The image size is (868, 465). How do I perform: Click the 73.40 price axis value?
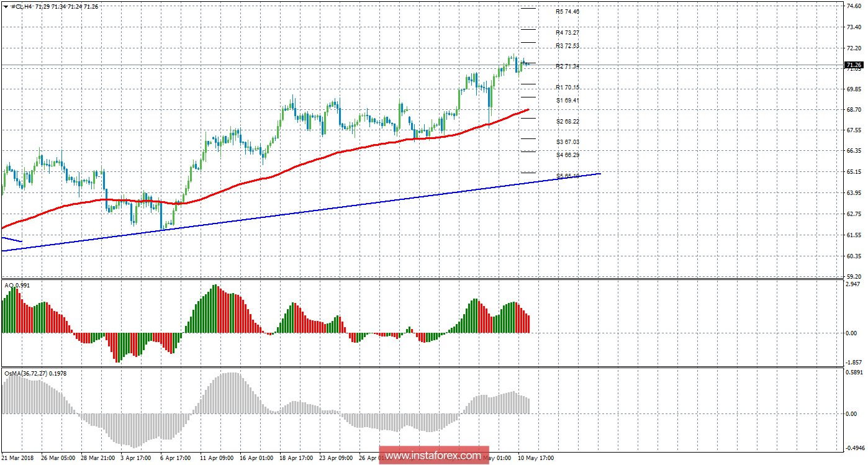pyautogui.click(x=854, y=27)
